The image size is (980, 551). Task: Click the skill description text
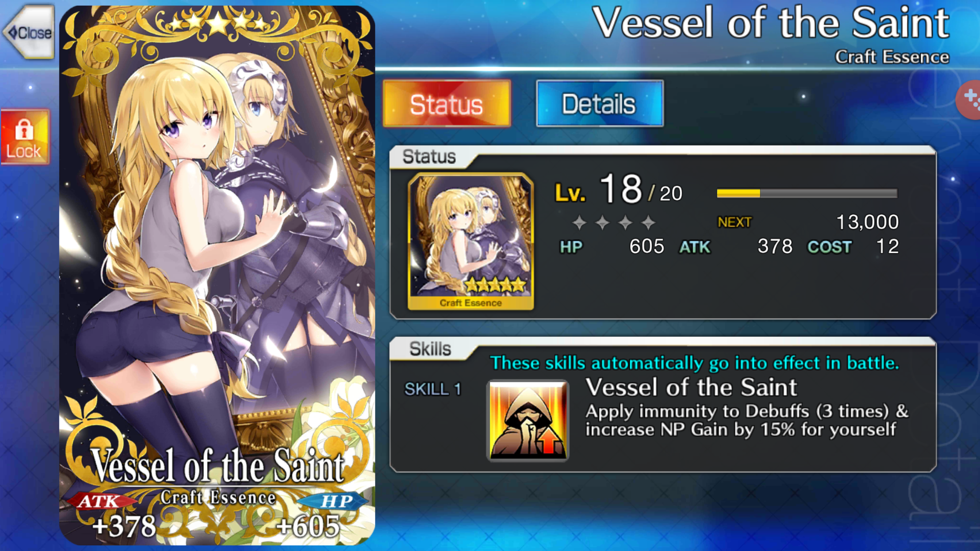(x=746, y=421)
